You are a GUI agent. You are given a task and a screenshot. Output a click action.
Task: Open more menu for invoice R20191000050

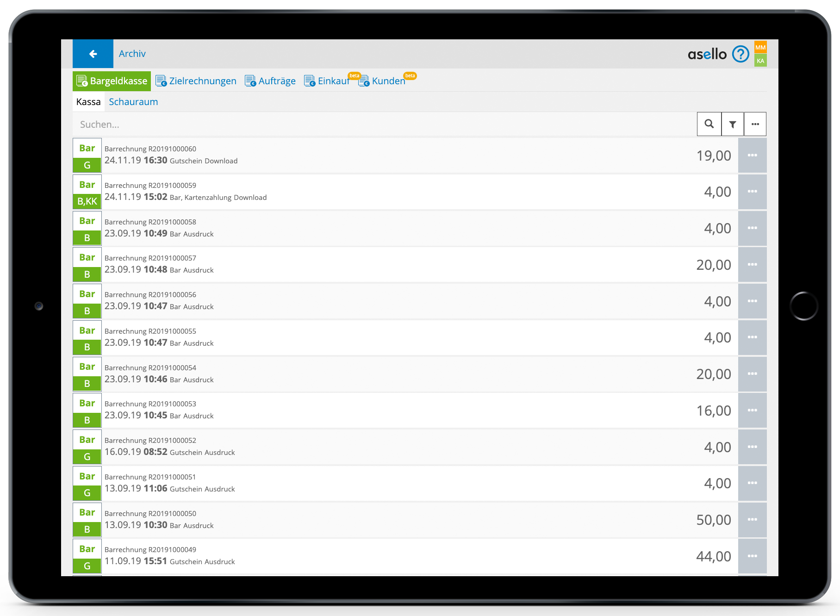pos(752,520)
